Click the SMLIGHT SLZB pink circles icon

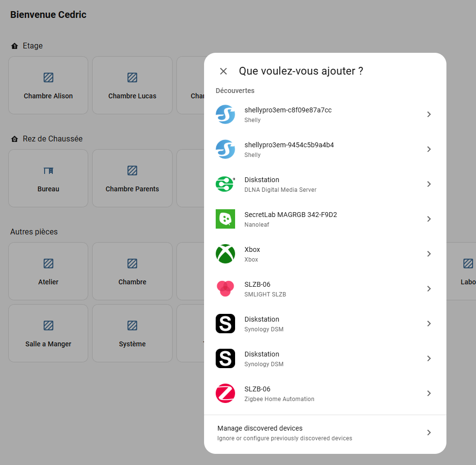[x=225, y=289]
